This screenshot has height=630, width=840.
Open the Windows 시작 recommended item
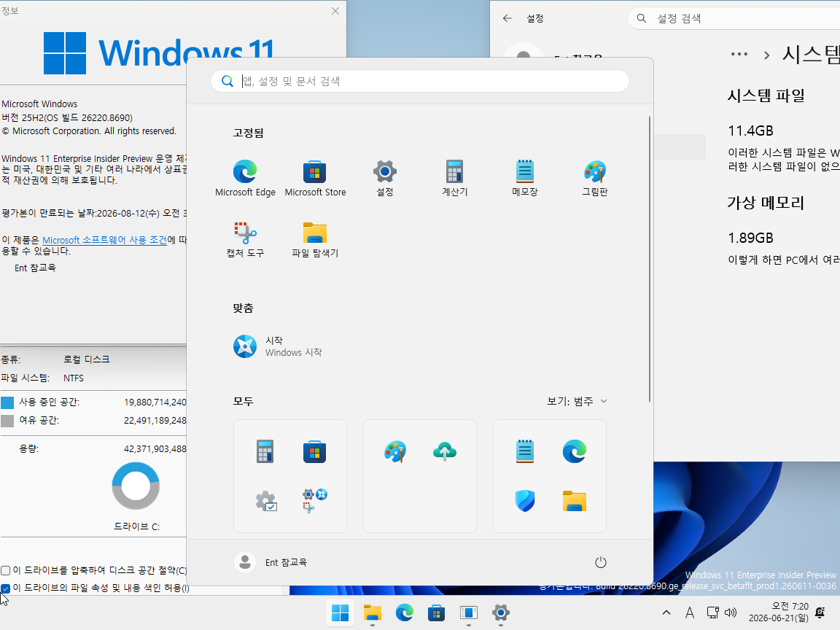279,346
